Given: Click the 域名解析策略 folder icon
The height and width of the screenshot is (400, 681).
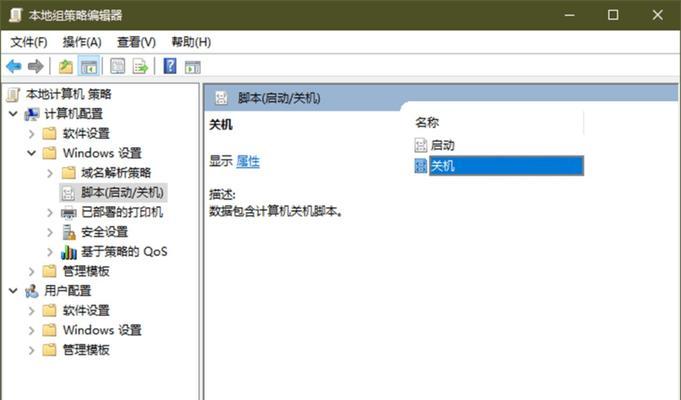Looking at the screenshot, I should (68, 173).
